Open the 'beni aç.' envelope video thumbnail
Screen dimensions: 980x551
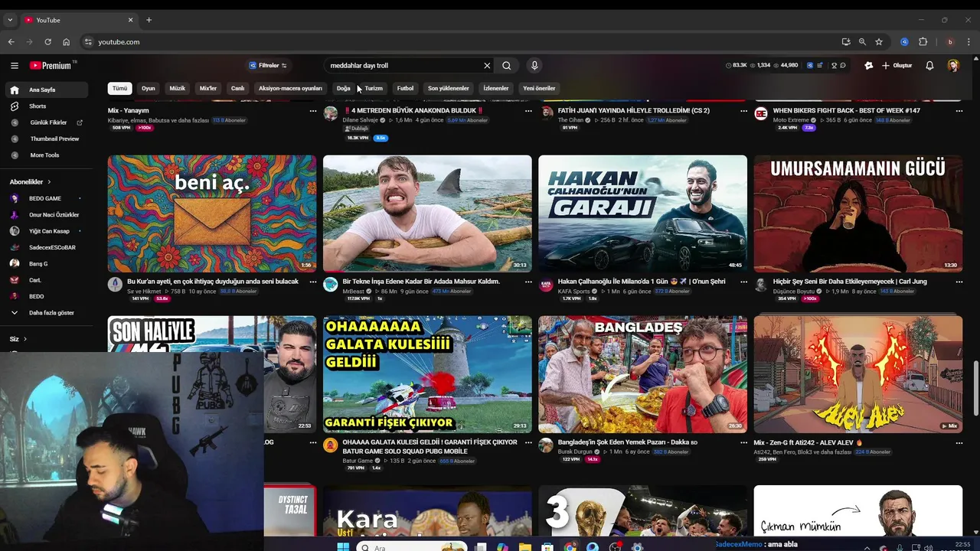212,214
